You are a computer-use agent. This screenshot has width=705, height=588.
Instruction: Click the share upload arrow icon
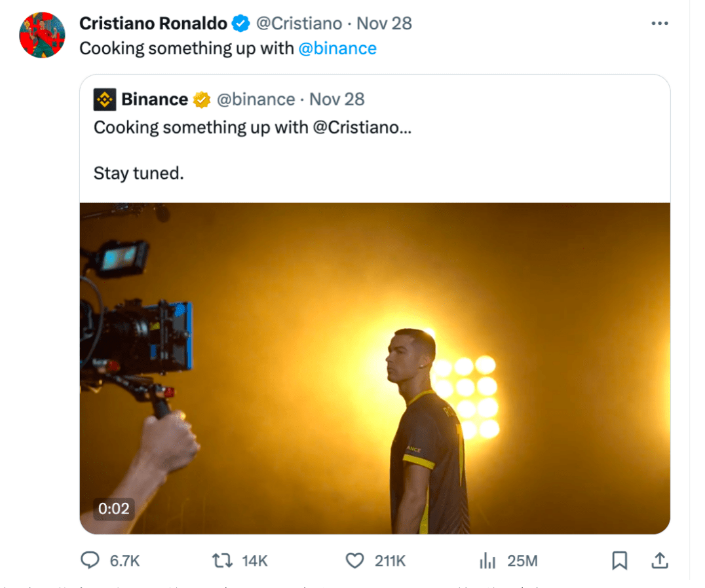point(659,560)
